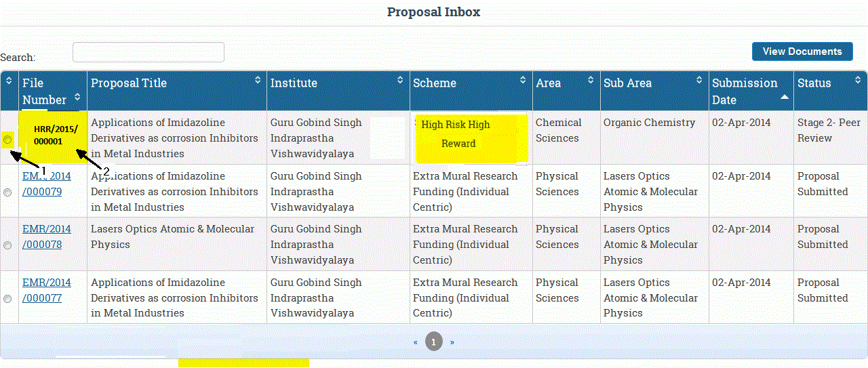Click the Institute column header text

(294, 83)
